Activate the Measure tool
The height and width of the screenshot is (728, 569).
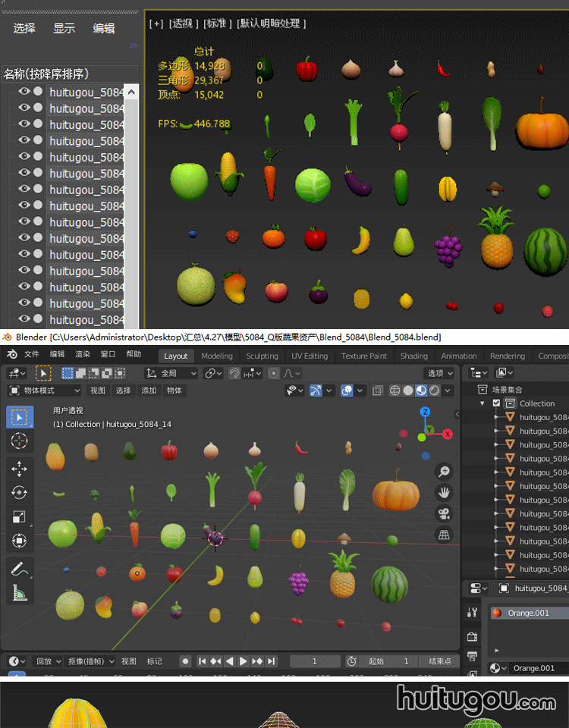[20, 592]
